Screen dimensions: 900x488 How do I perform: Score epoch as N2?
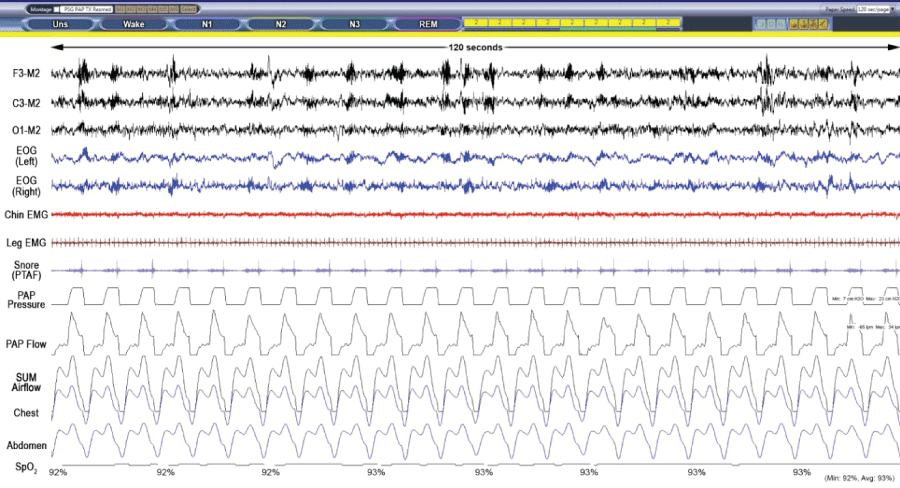tap(281, 24)
